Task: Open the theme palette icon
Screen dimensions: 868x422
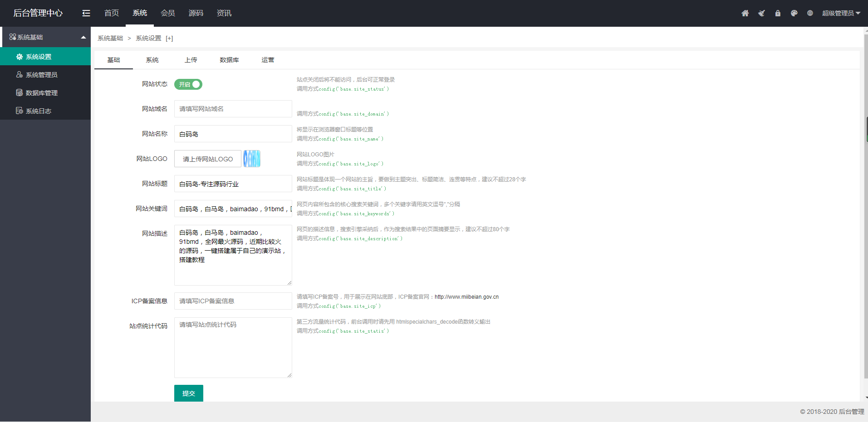Action: pyautogui.click(x=794, y=13)
